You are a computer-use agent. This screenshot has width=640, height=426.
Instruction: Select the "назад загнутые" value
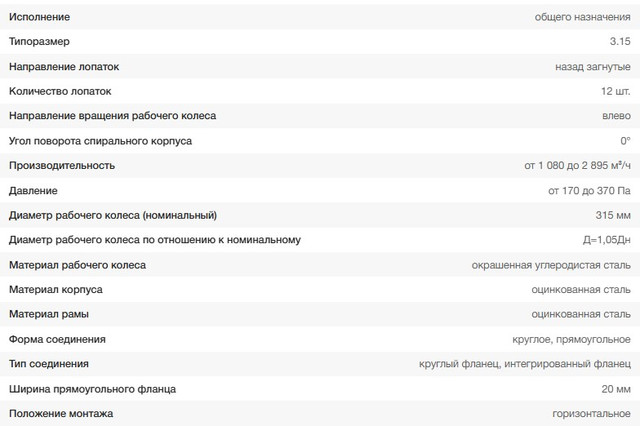592,67
